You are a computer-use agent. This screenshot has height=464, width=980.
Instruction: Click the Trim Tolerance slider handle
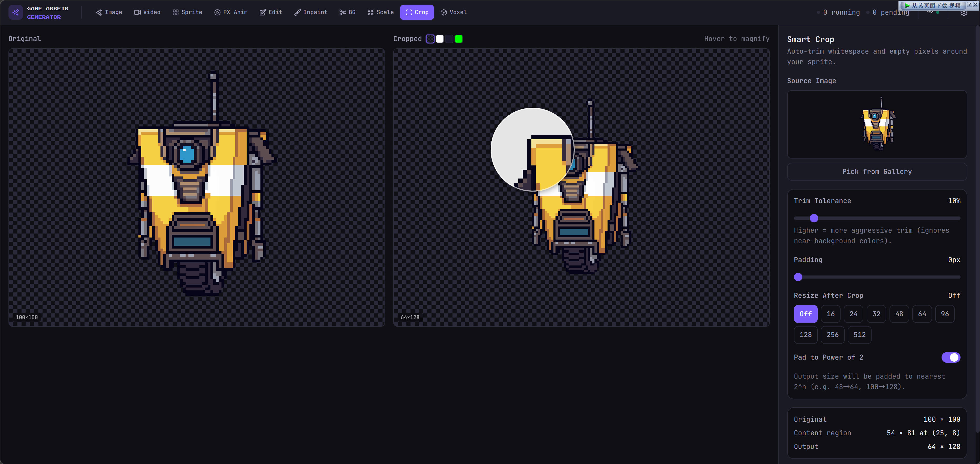pos(814,218)
